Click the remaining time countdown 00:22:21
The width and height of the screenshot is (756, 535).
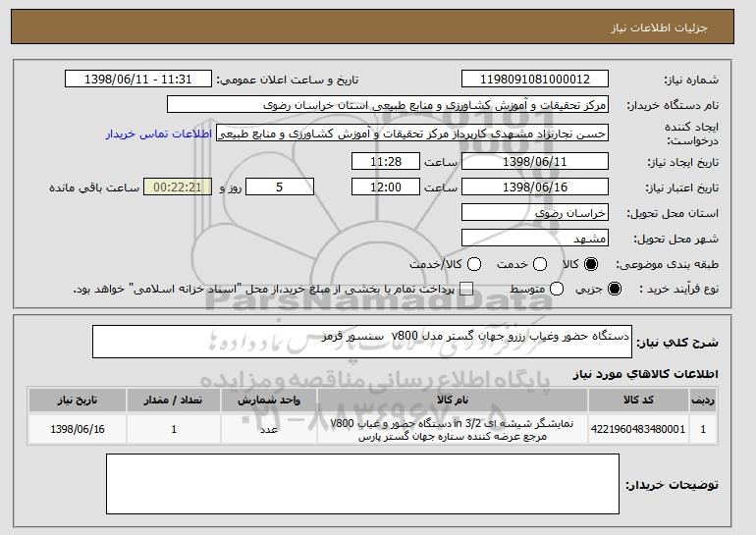[178, 187]
